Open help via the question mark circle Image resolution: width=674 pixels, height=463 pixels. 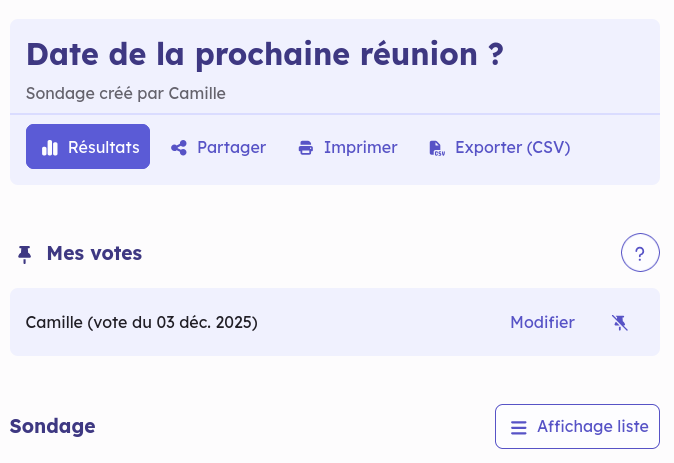(640, 253)
